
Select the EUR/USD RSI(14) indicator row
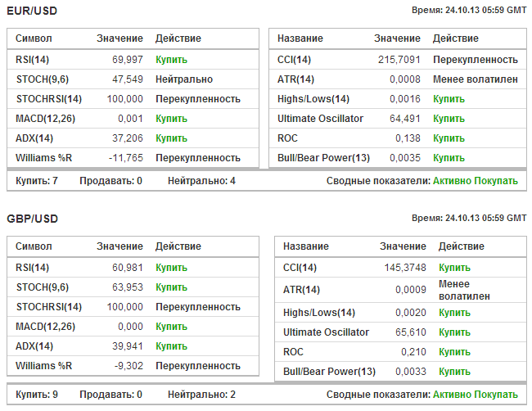click(133, 60)
